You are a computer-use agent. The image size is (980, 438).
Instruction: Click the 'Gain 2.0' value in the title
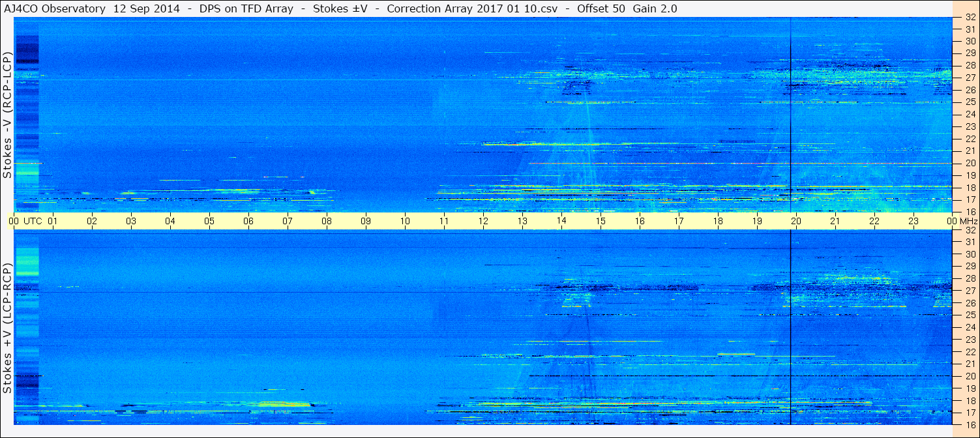(655, 8)
